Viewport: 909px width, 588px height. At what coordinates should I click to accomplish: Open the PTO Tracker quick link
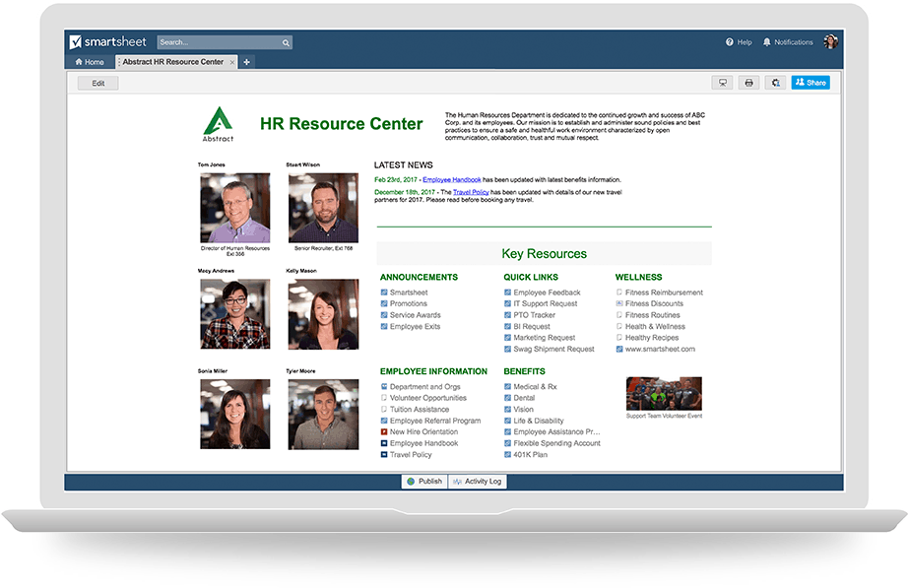pos(534,315)
